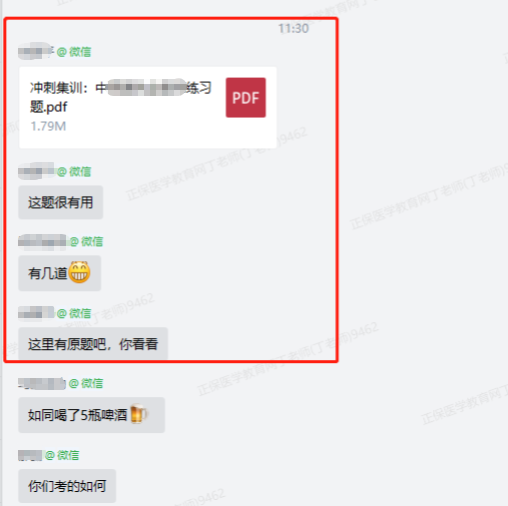Viewport: 508px width, 506px height.
Task: Click blurred sender name above 你们考的如何
Action: (30, 455)
